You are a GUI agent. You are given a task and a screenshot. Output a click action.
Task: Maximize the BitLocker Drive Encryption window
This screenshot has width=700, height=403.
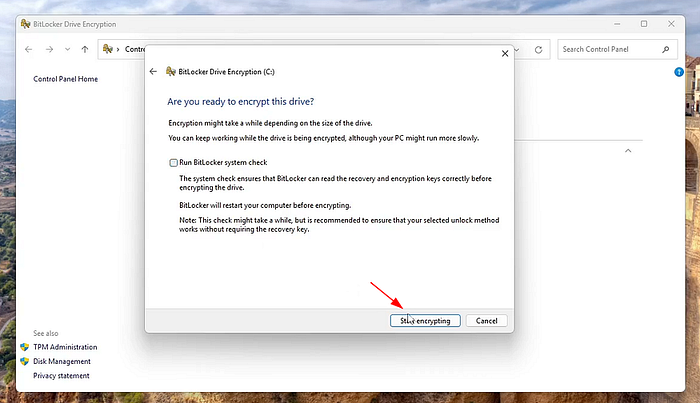(x=644, y=24)
